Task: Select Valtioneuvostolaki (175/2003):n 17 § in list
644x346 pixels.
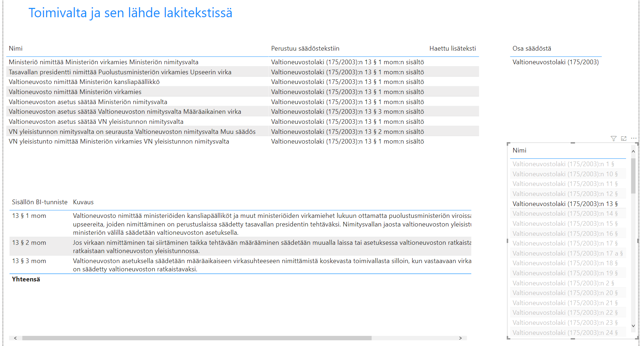Action: point(565,243)
